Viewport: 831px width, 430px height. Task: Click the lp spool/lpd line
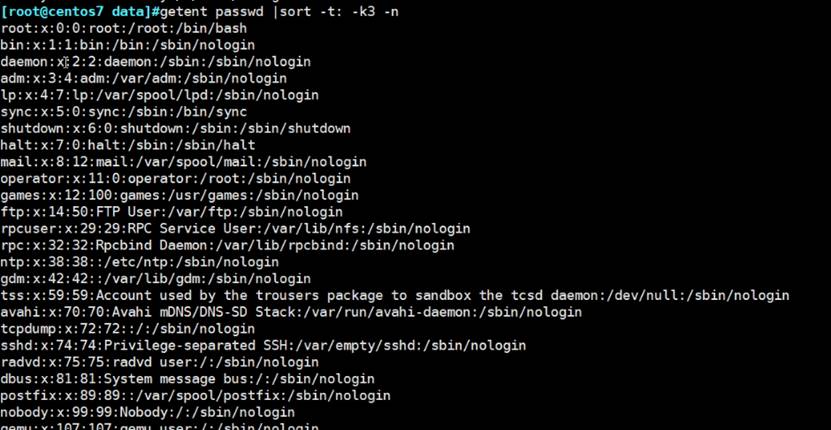[x=159, y=95]
